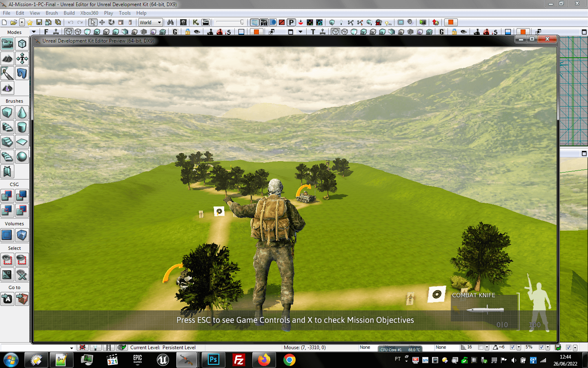588x368 pixels.
Task: Select Camera mode in Modes panel
Action: pyautogui.click(x=7, y=44)
